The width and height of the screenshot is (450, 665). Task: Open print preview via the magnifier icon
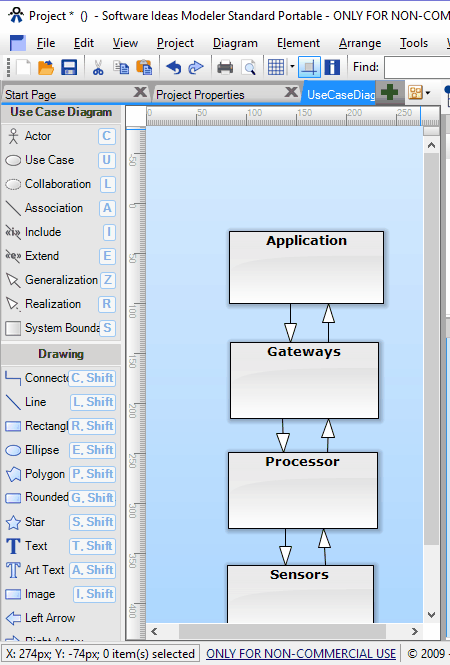click(249, 67)
